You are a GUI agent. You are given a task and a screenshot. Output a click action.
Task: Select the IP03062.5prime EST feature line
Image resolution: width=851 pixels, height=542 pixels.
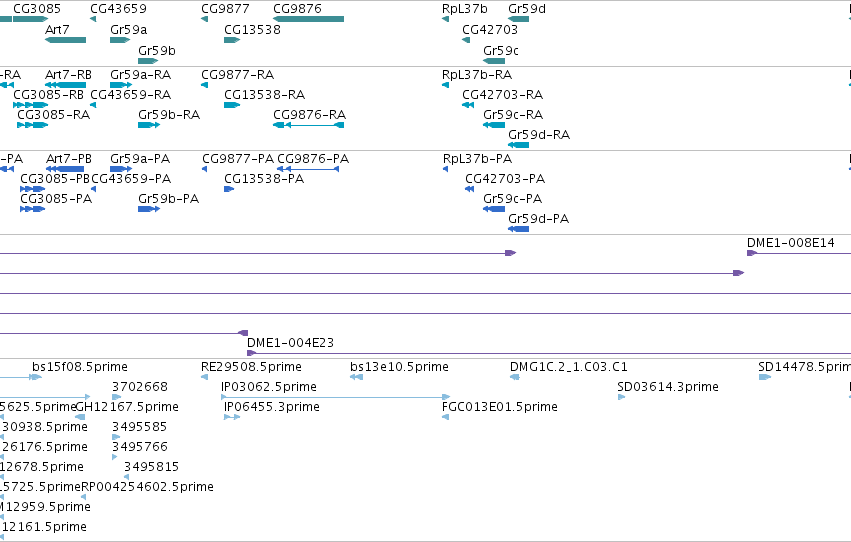(335, 397)
